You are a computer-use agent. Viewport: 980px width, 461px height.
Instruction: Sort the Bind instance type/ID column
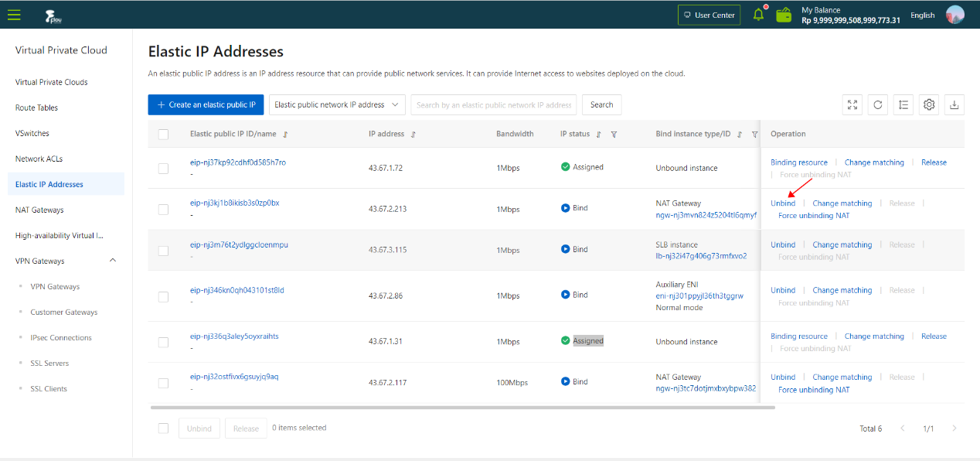click(740, 135)
